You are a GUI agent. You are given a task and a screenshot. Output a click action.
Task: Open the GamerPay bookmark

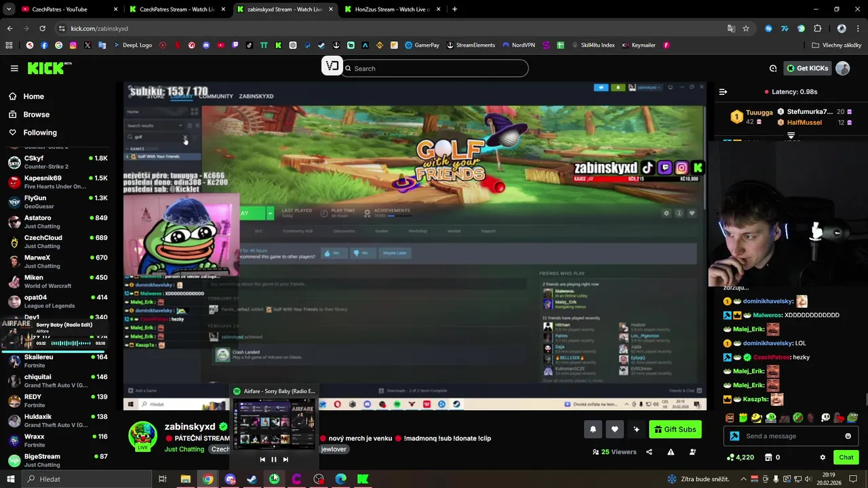422,45
